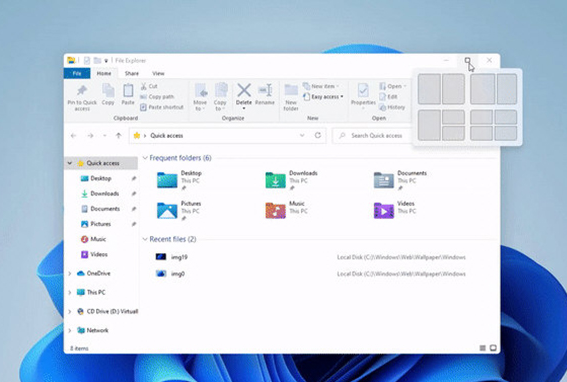Open the Pictures folder tile

(x=179, y=211)
